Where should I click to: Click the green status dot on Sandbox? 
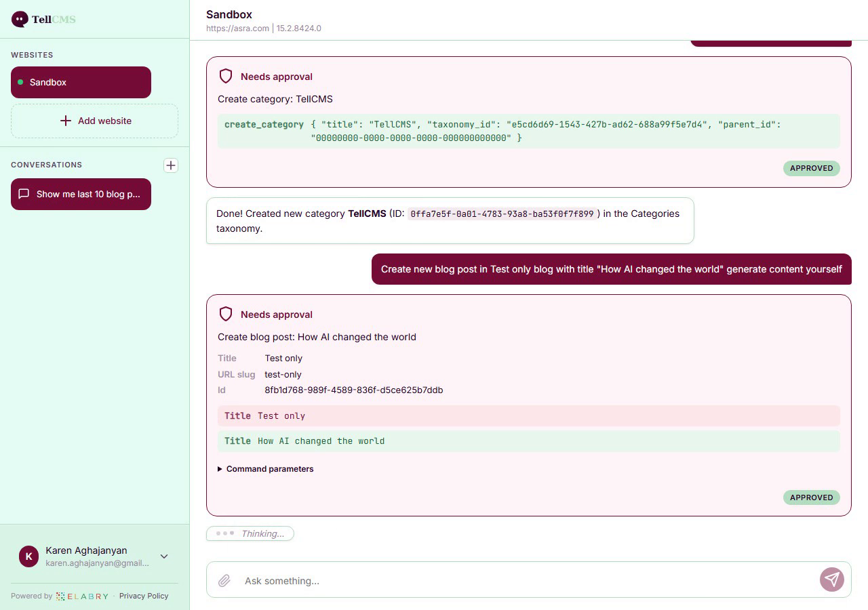[x=20, y=82]
